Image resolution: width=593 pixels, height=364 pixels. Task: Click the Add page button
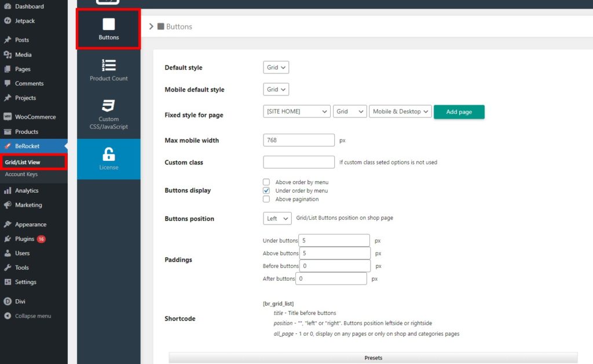click(x=459, y=111)
